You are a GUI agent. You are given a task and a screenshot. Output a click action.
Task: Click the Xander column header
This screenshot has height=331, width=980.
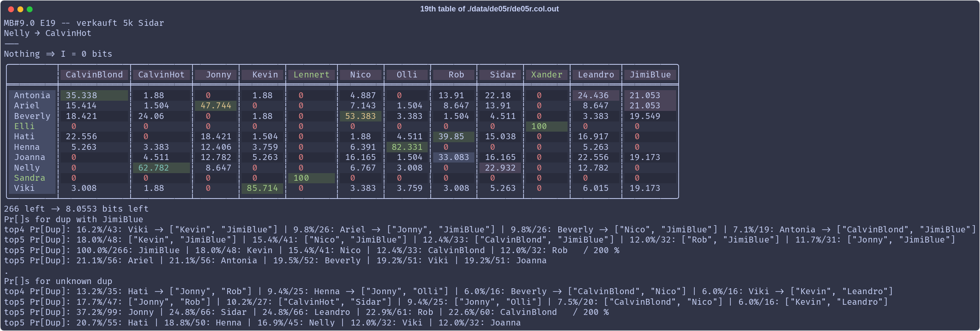[x=546, y=75]
